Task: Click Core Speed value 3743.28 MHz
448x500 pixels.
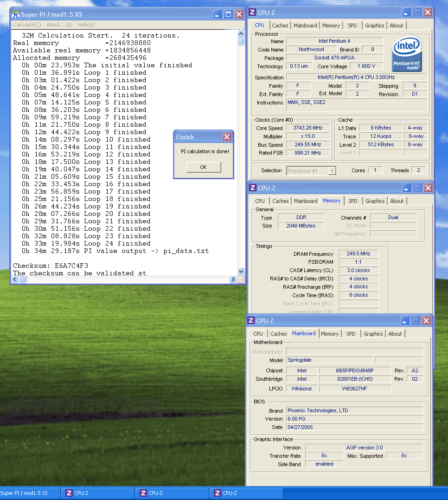Action: point(308,128)
